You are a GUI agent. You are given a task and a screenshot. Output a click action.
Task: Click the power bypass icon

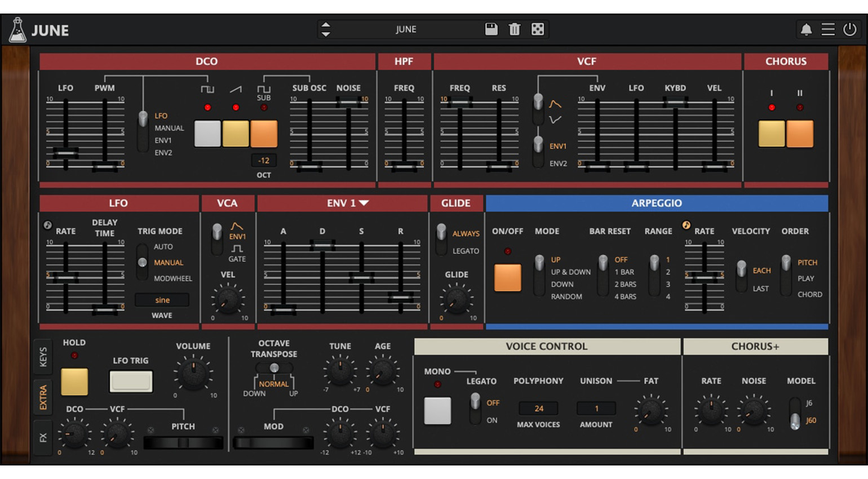849,29
